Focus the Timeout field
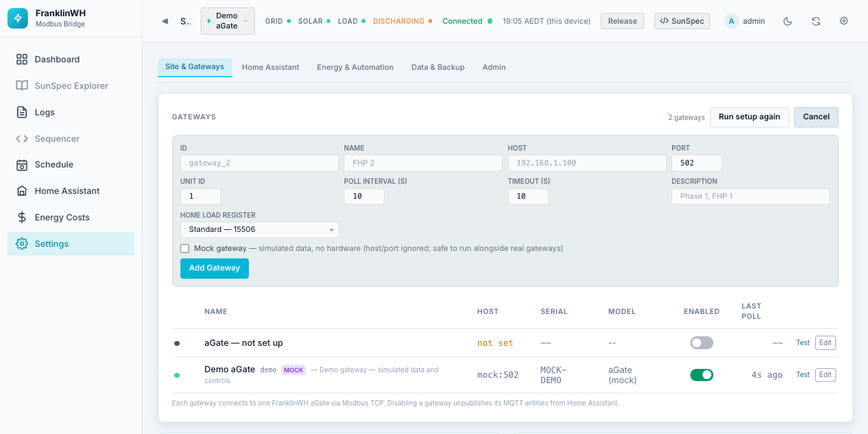Viewport: 868px width, 434px height. click(528, 197)
